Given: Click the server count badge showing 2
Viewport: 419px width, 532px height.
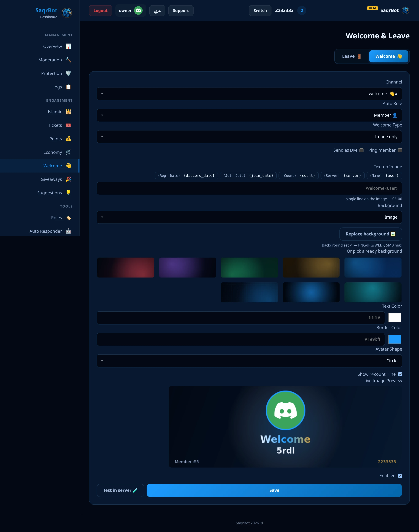Looking at the screenshot, I should tap(302, 11).
